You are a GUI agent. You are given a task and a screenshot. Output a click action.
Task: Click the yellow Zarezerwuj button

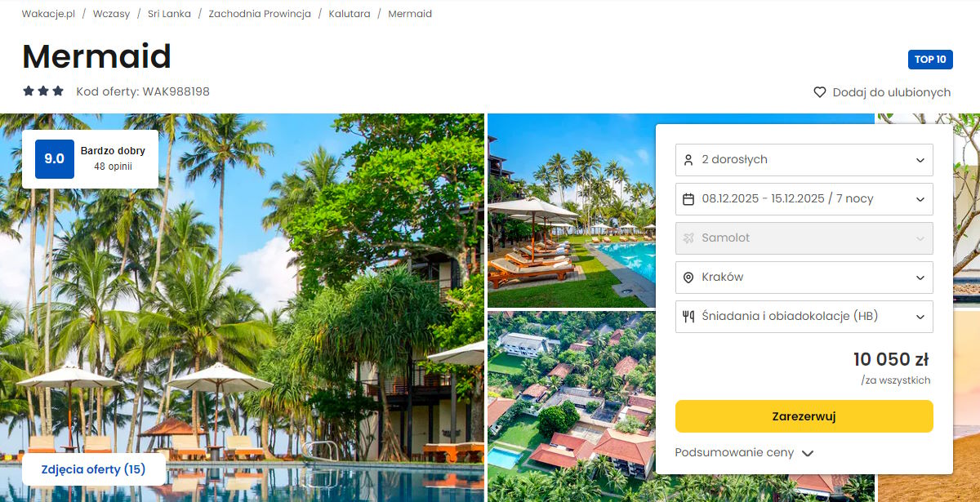804,416
